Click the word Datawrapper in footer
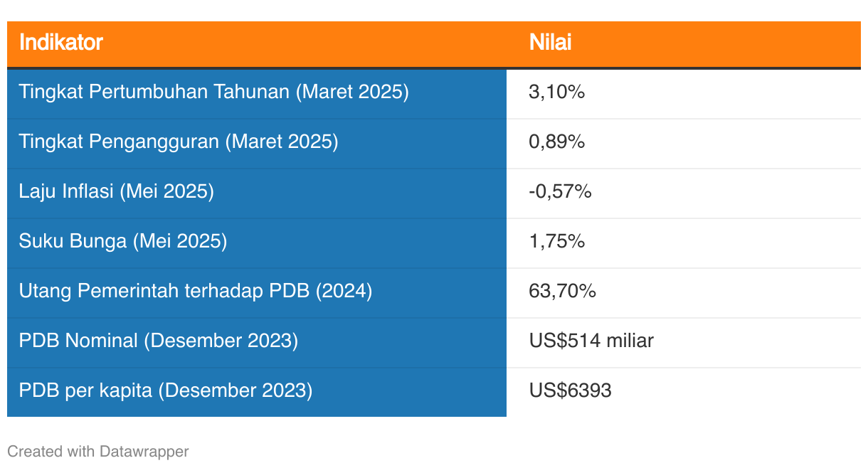The width and height of the screenshot is (868, 468). pyautogui.click(x=144, y=451)
